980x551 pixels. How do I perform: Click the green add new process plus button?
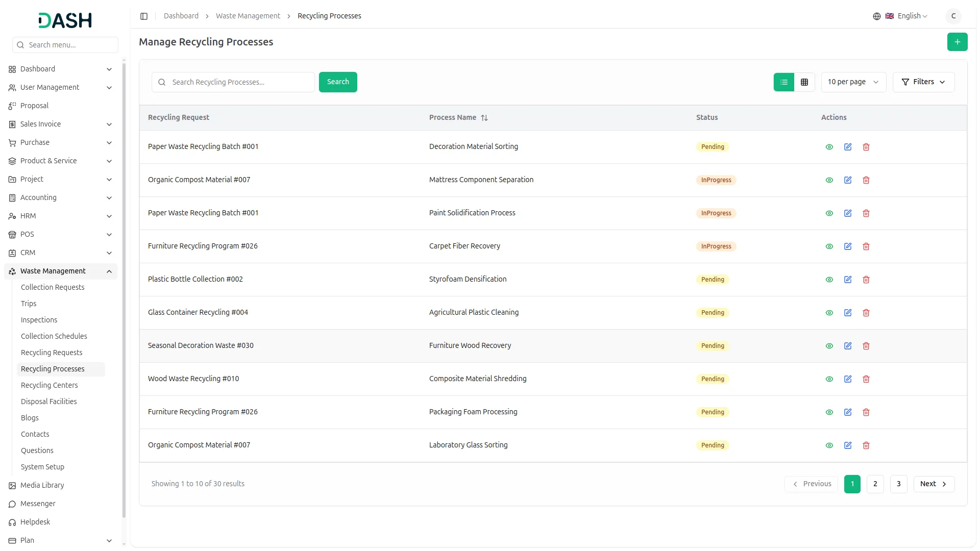[957, 42]
